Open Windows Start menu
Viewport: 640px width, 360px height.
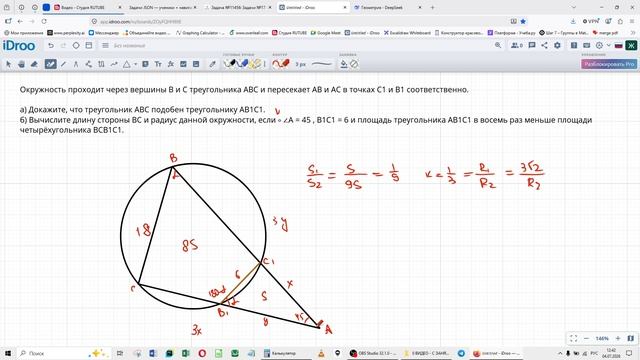[x=7, y=353]
